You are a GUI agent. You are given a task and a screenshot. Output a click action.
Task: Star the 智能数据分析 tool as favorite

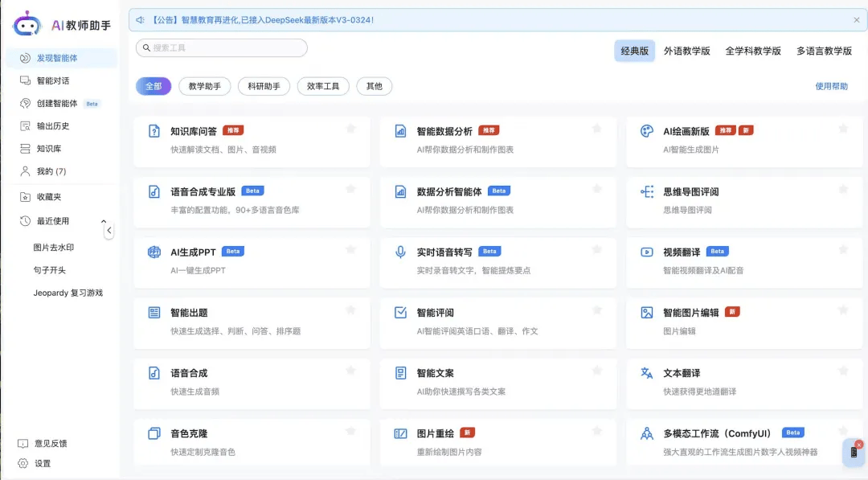pos(596,129)
